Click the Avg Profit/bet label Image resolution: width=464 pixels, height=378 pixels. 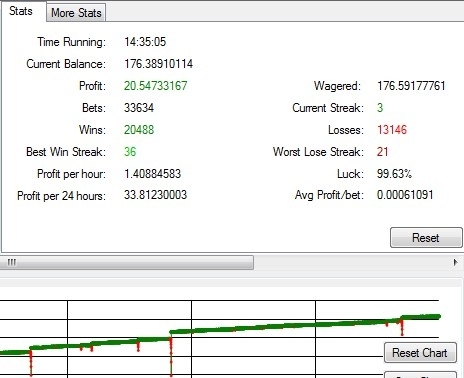[x=329, y=195]
